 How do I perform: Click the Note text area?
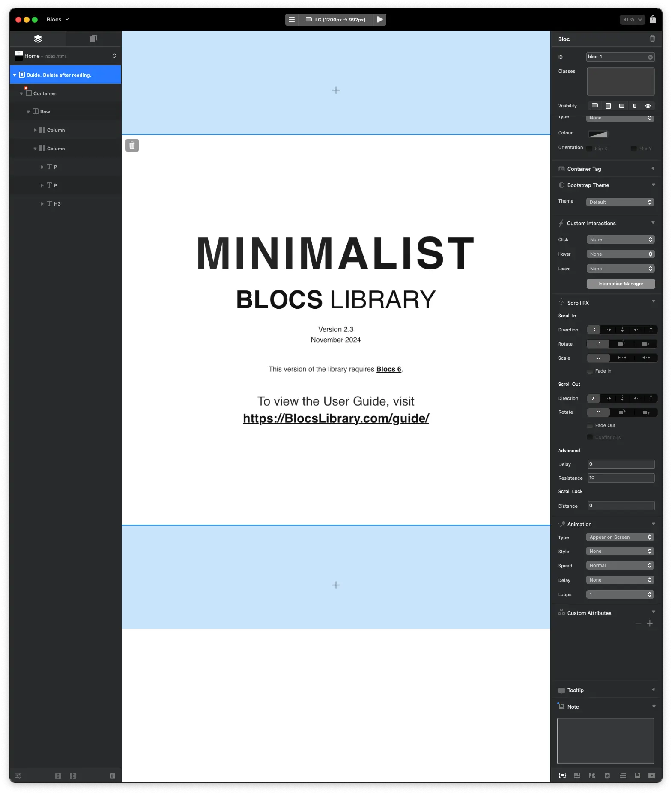(x=605, y=741)
